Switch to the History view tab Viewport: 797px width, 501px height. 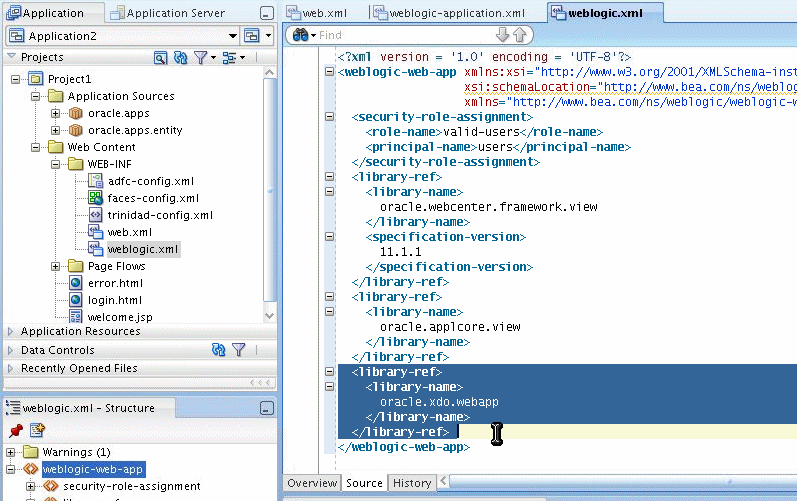pyautogui.click(x=412, y=483)
